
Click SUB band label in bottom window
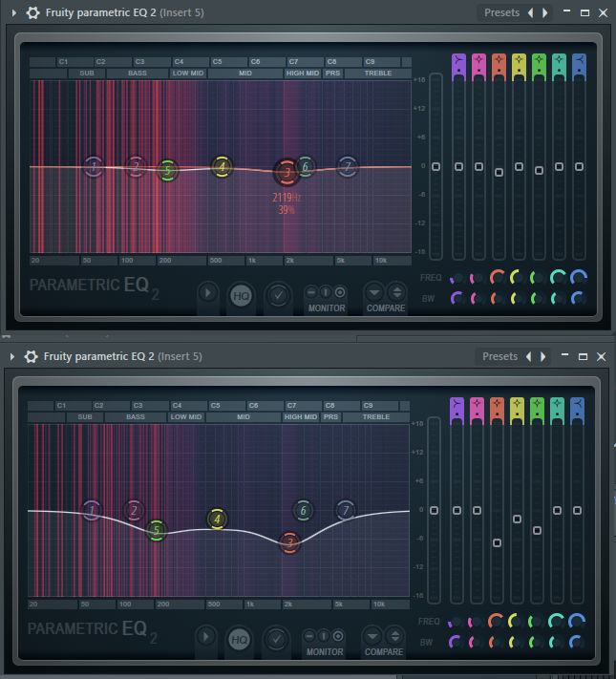(85, 417)
